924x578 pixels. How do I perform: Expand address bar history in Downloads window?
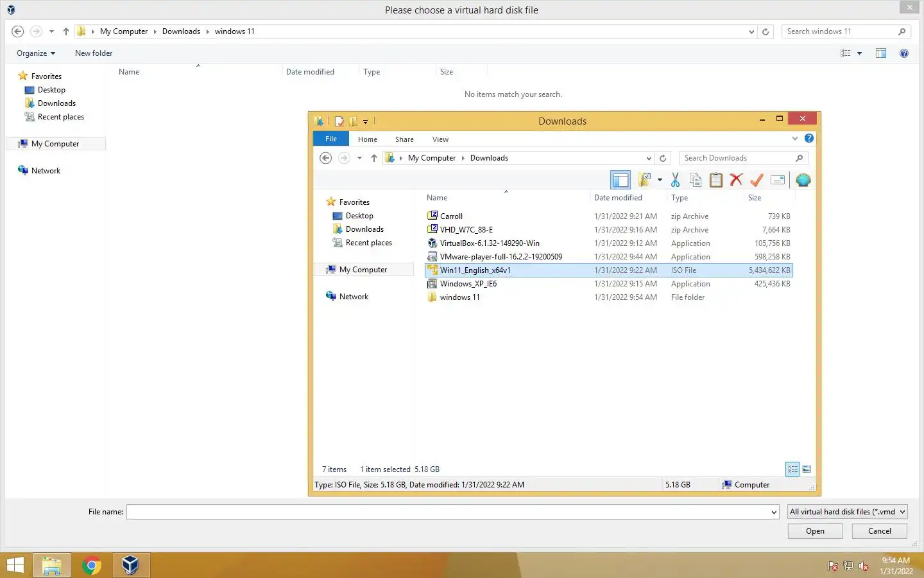click(x=649, y=158)
